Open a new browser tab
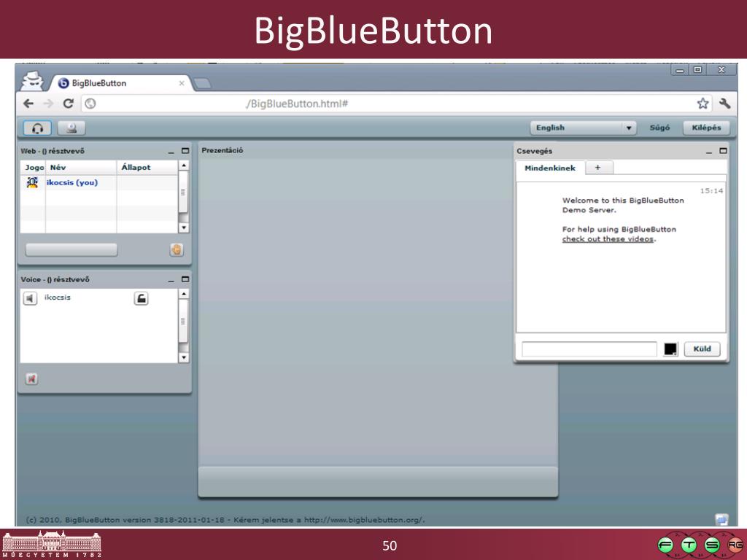 click(203, 83)
